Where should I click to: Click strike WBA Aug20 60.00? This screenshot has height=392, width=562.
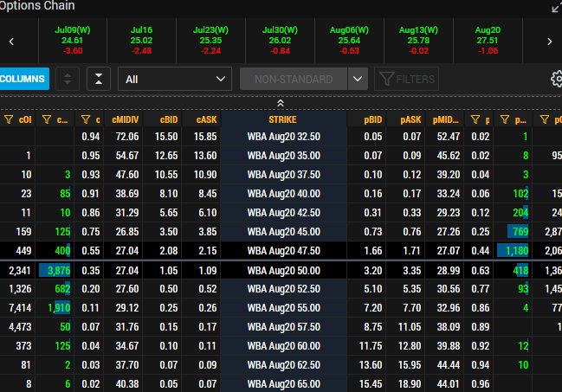[x=283, y=346]
